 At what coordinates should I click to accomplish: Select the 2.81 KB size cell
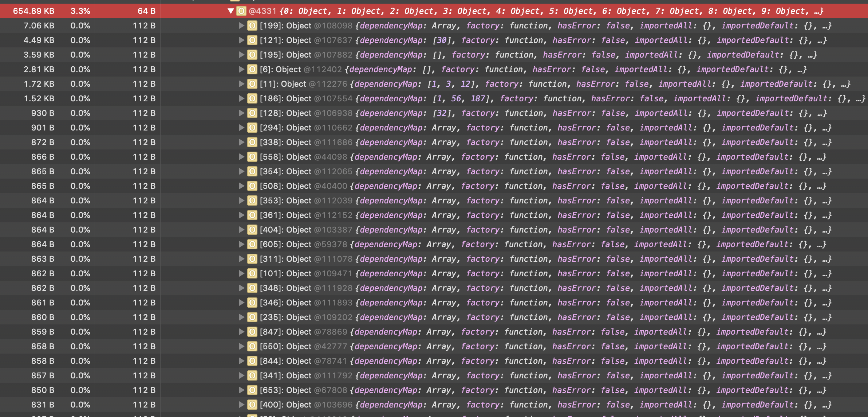[x=39, y=69]
